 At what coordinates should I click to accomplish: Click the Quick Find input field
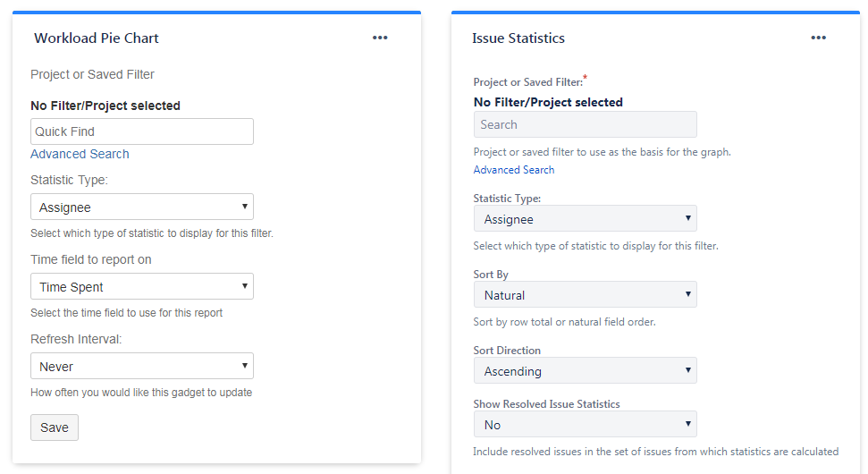point(142,131)
